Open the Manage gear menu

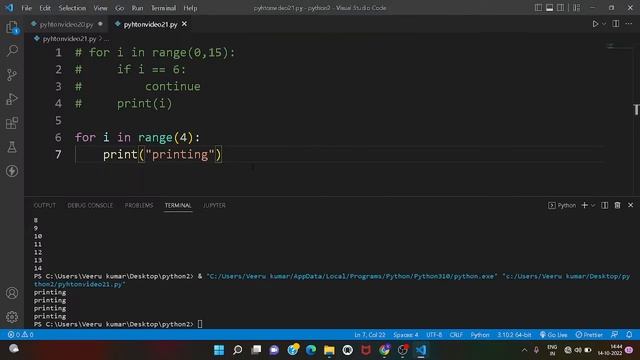pos(12,317)
